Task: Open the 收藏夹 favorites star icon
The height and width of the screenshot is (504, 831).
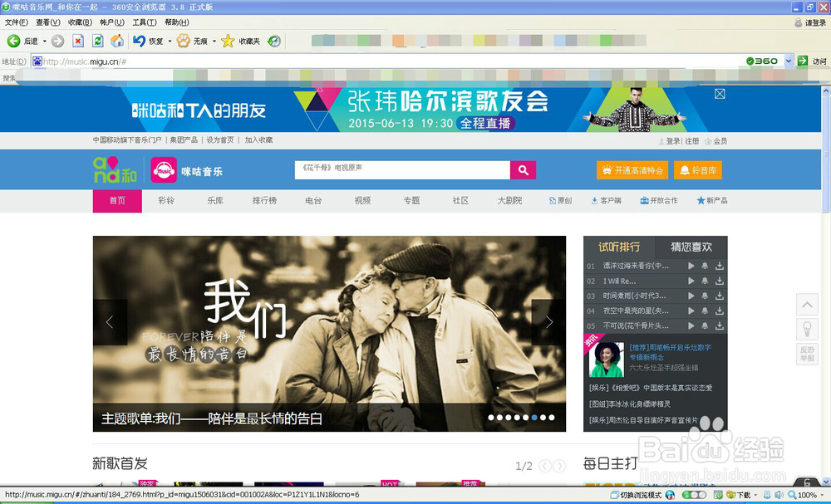Action: [x=228, y=41]
